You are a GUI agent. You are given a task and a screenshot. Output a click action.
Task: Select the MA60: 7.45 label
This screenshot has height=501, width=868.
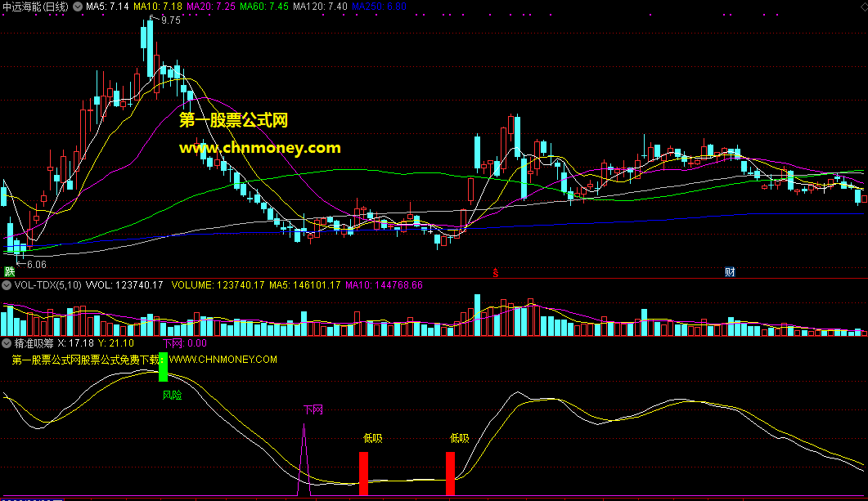tap(264, 7)
